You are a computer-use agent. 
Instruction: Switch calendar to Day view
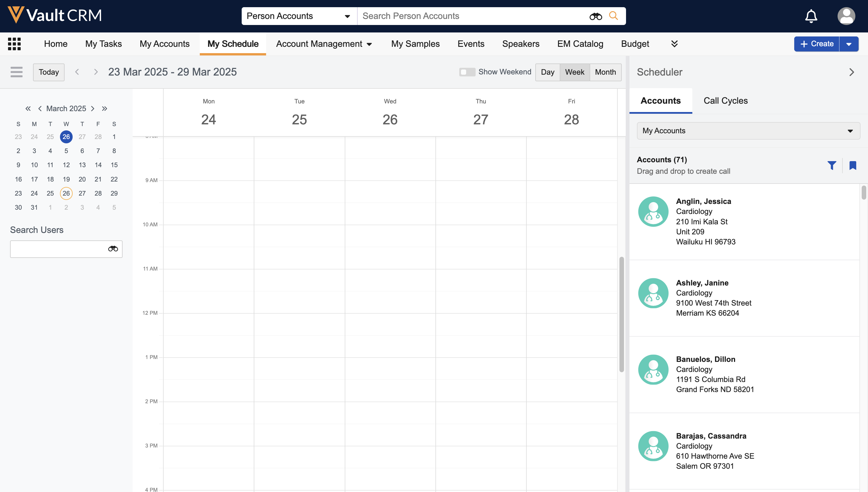[547, 72]
